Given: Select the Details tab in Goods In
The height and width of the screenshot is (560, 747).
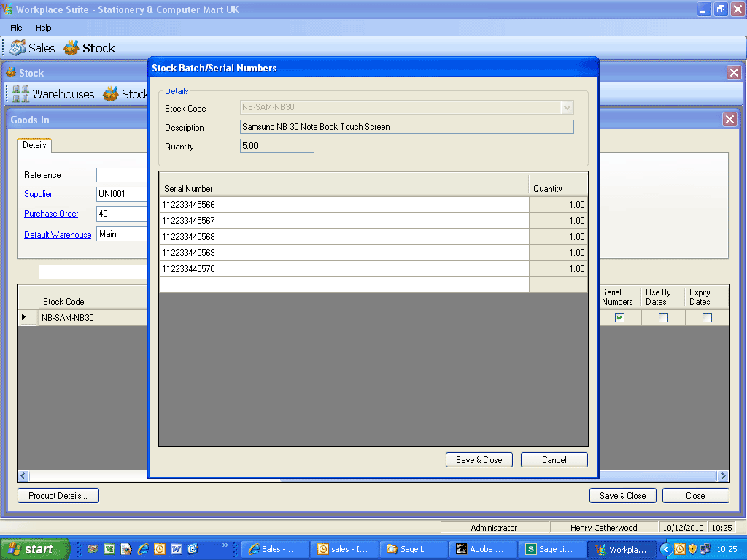Looking at the screenshot, I should [34, 145].
